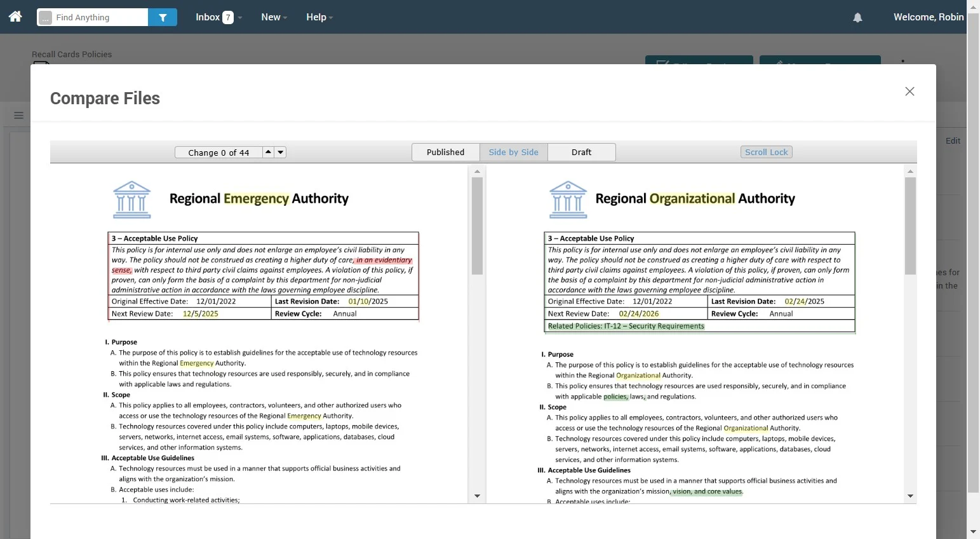Click the inserted text 'policies,' in right pane
Viewport: 980px width, 539px height.
[x=615, y=397]
